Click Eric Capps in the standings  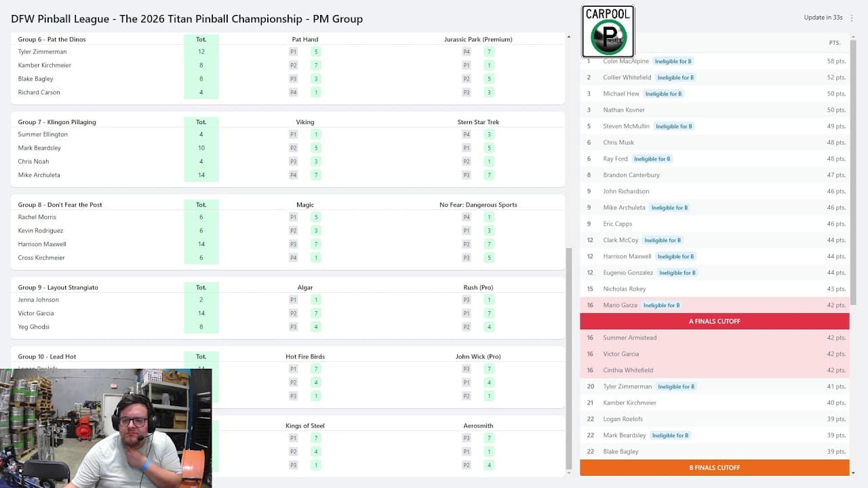pos(618,224)
